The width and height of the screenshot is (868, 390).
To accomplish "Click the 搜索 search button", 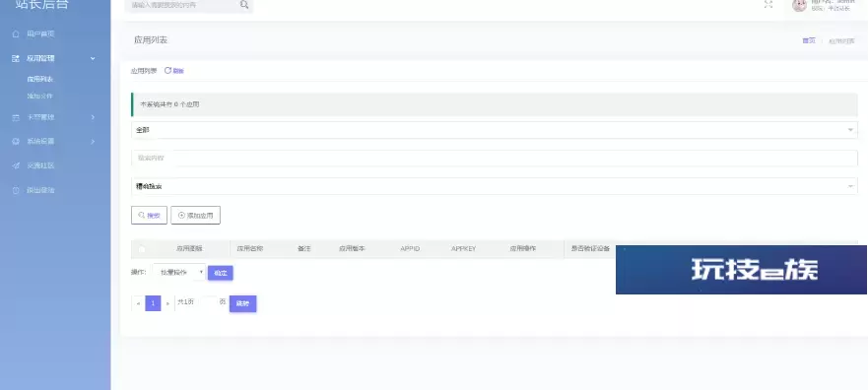I will [x=149, y=216].
